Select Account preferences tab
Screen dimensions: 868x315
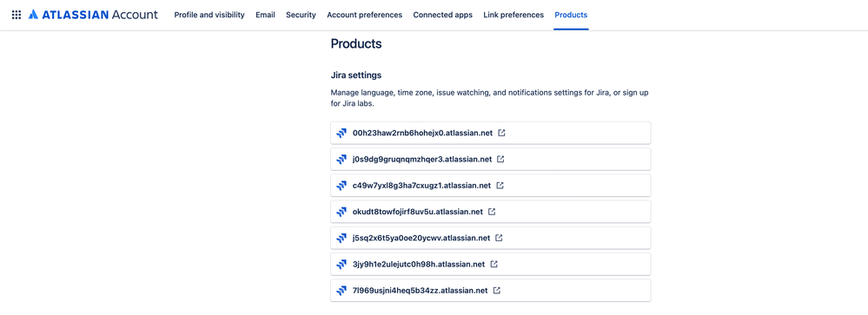[x=364, y=15]
